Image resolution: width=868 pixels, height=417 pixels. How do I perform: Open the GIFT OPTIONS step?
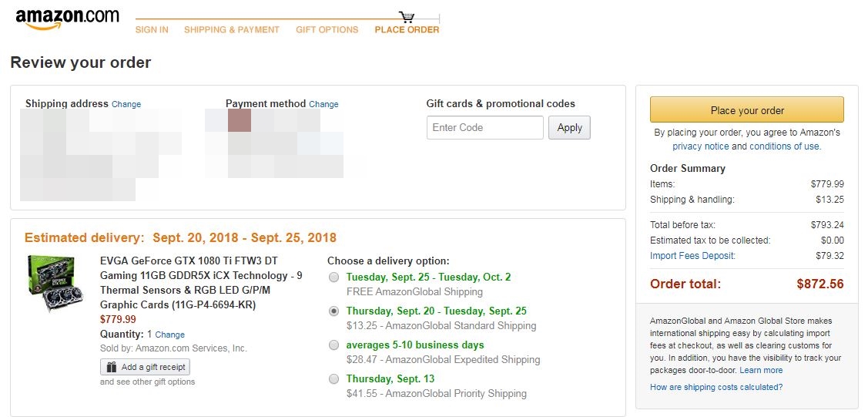tap(327, 30)
